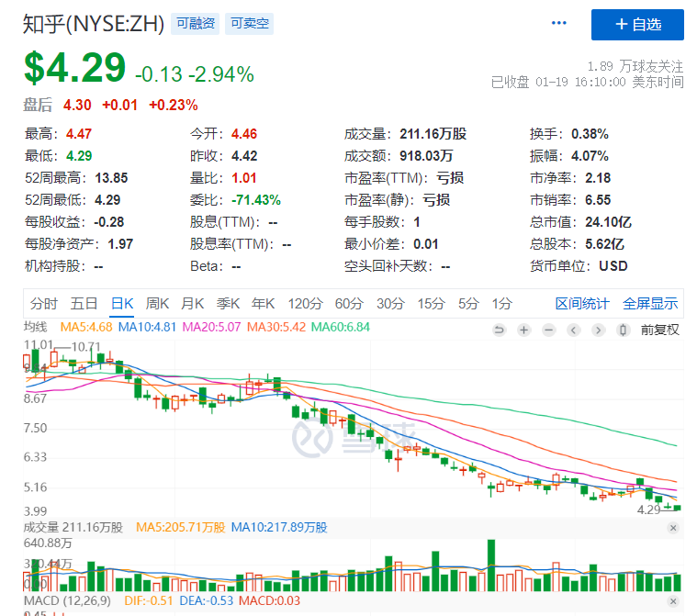Image resolution: width=697 pixels, height=616 pixels.
Task: Click the 1.89 万球友关注 followers text
Action: 635,67
